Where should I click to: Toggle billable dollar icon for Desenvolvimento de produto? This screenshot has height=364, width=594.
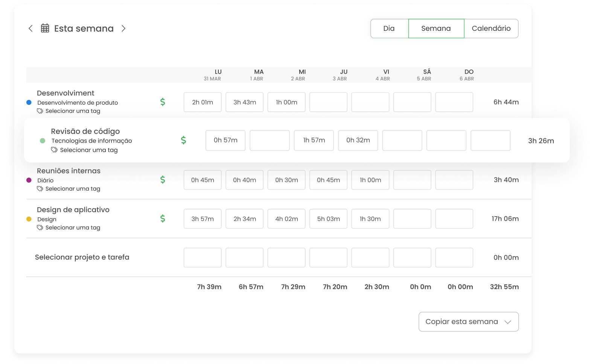coord(163,102)
